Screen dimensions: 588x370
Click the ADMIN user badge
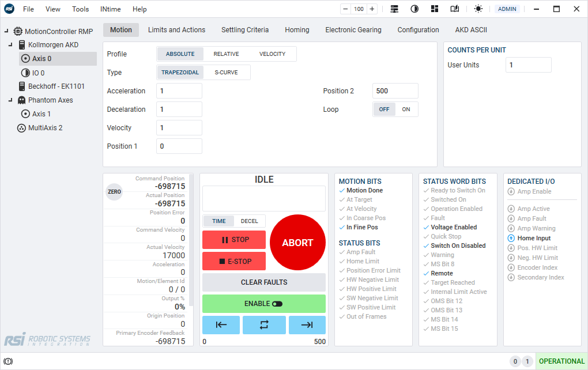point(507,9)
